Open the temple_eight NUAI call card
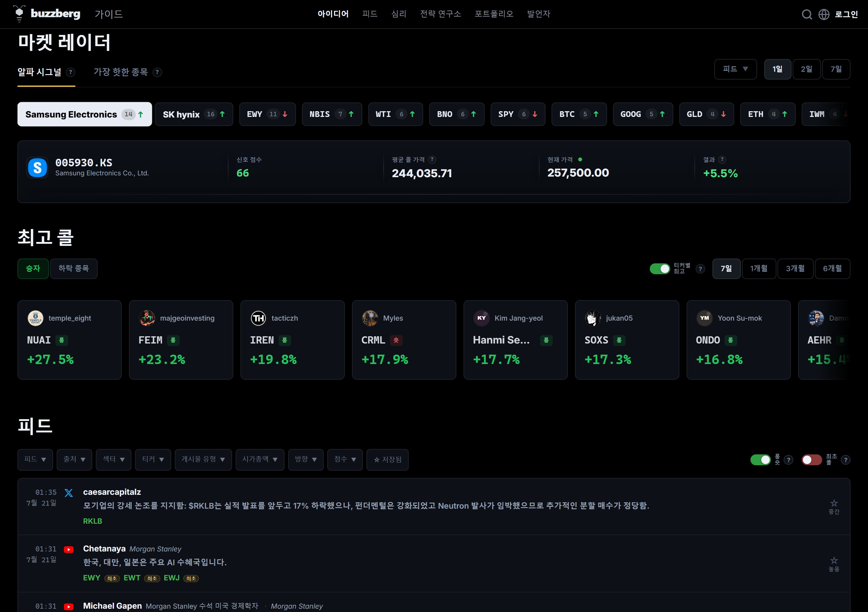868x612 pixels. point(70,340)
